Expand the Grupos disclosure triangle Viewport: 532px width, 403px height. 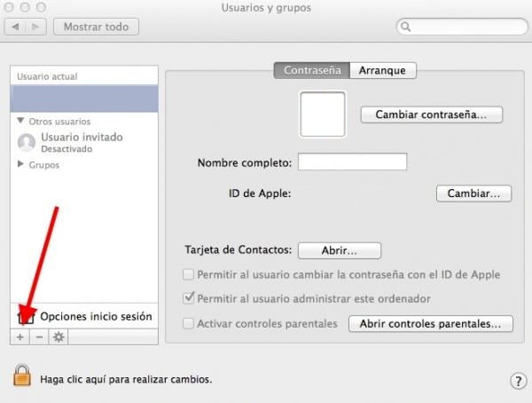[21, 165]
